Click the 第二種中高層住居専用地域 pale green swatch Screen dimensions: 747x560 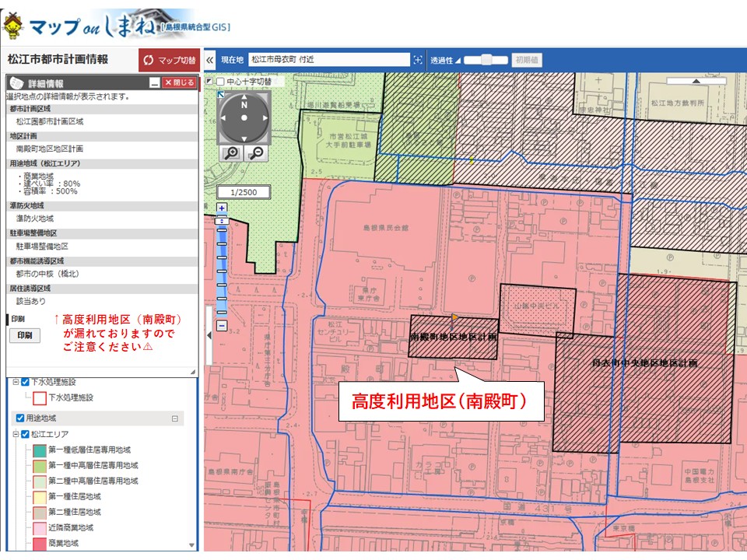[40, 481]
